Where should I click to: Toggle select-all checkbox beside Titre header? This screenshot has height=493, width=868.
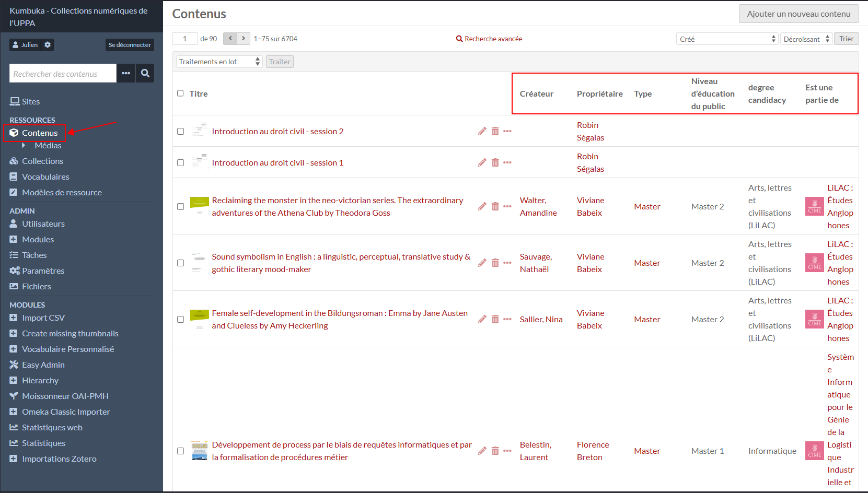(180, 93)
